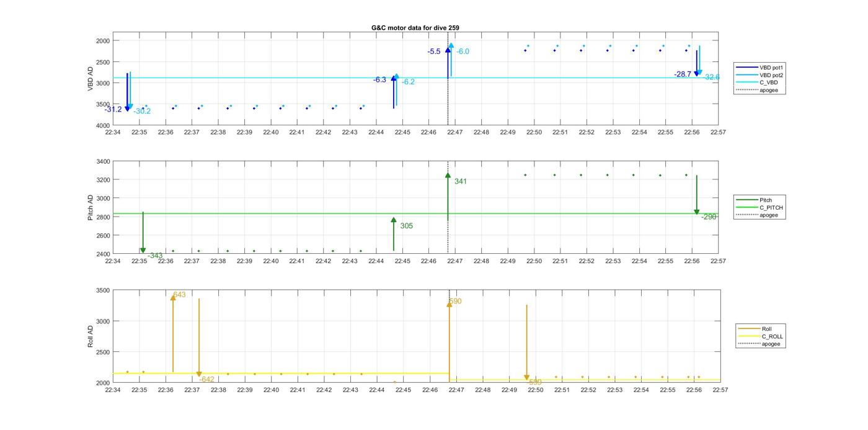
Task: Click 'apogee' in the Pitch plot legend
Action: [757, 215]
